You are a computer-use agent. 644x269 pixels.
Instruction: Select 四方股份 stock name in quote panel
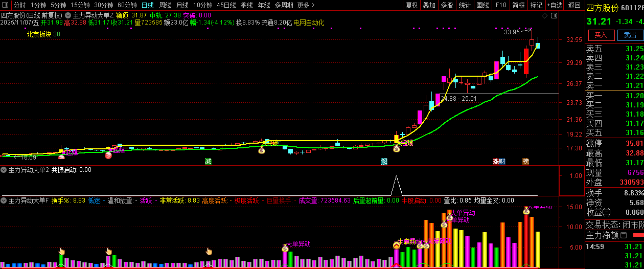602,8
